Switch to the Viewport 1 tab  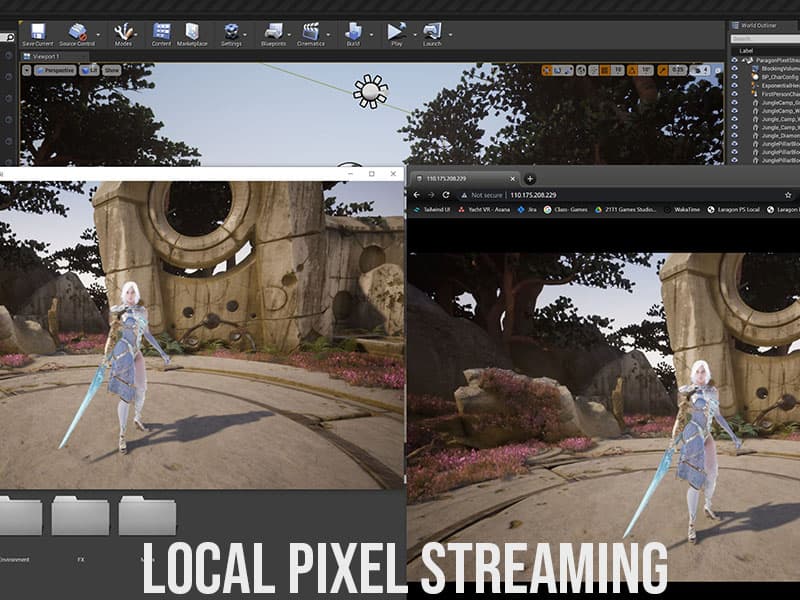point(54,56)
